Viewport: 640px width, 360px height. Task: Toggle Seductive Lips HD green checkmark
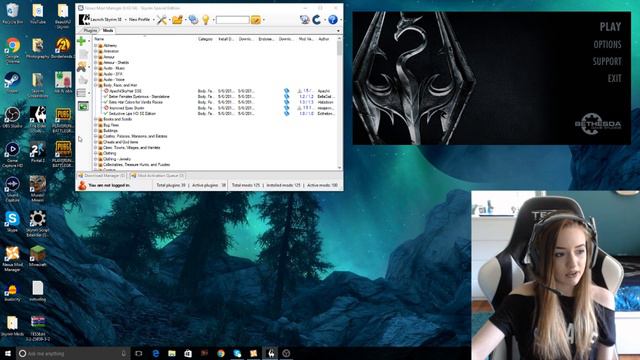[106, 113]
